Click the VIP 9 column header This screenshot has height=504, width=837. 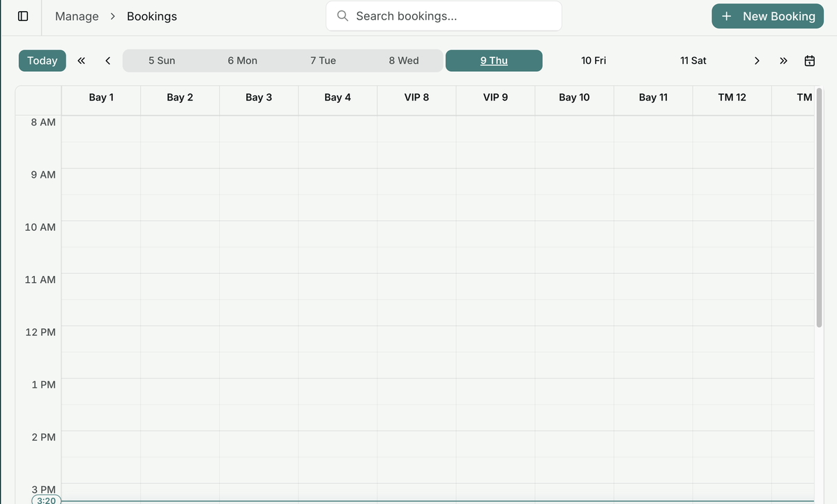tap(495, 98)
